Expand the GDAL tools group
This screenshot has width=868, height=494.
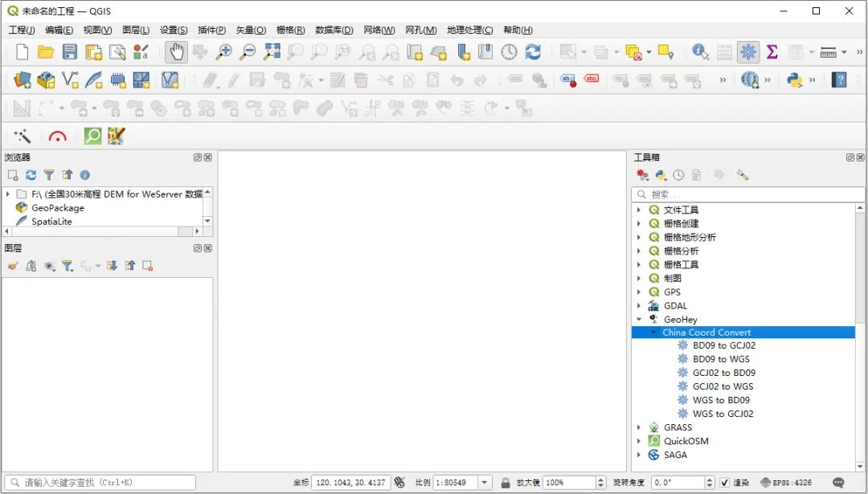(x=639, y=305)
